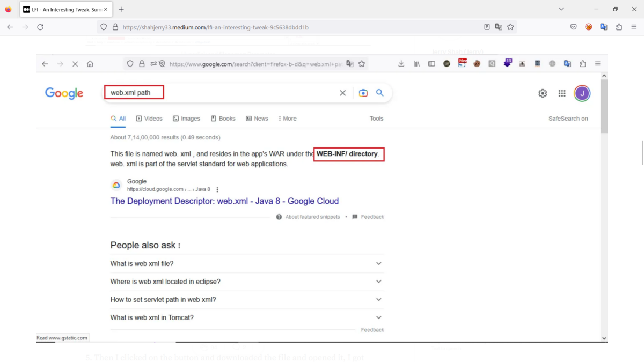Viewport: 644px width, 362px height.
Task: Toggle the sidebar icon in the Google window toolbar
Action: 431,64
